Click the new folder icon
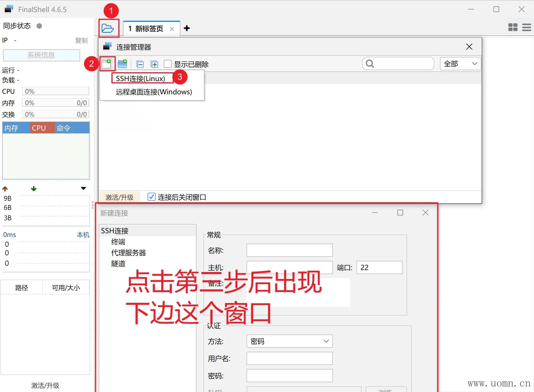This screenshot has width=534, height=392. click(x=123, y=64)
